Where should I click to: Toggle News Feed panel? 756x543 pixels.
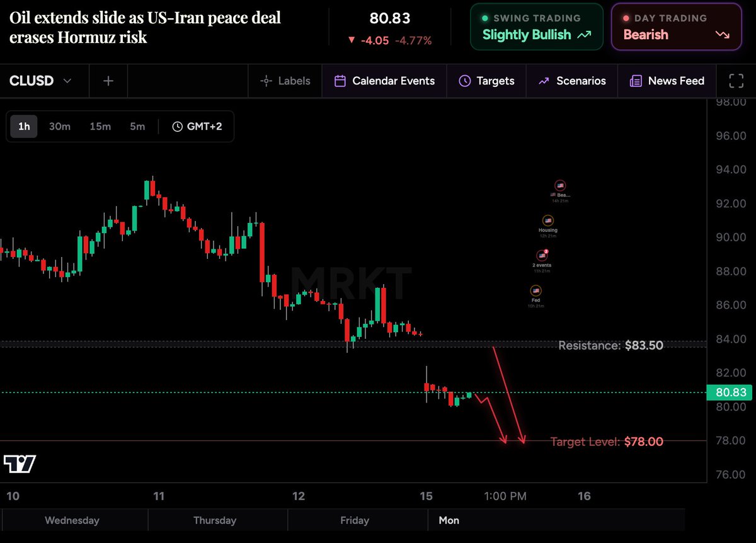(x=667, y=81)
